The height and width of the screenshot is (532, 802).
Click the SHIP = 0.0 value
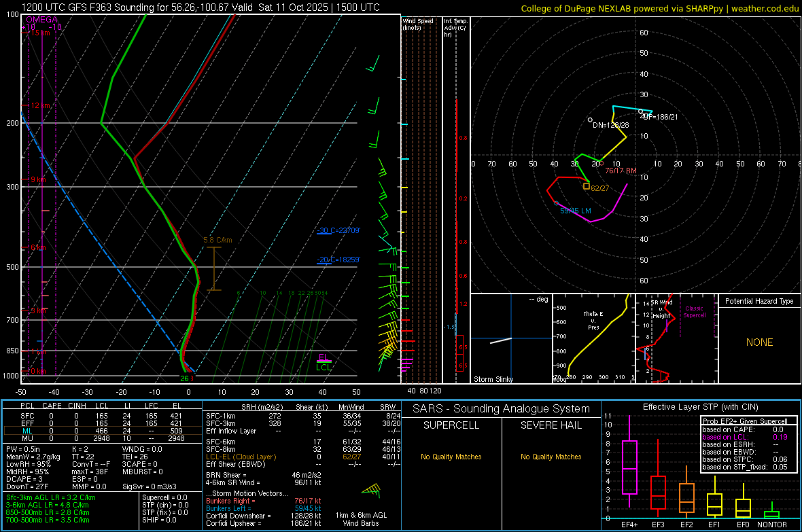159,520
